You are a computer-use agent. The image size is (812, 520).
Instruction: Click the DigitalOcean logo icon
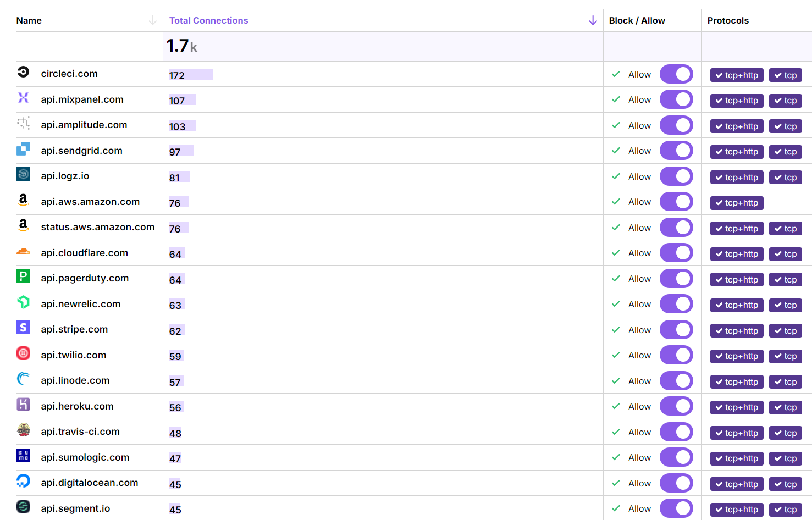pyautogui.click(x=23, y=481)
